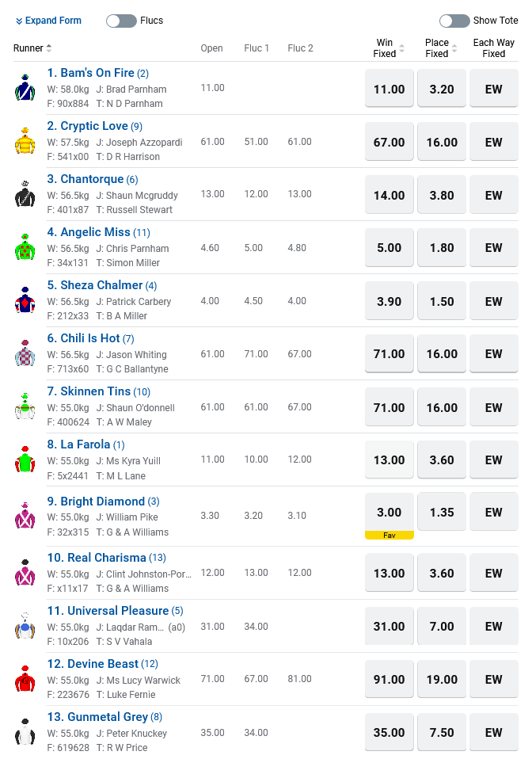Sort by Win Fixed column arrows
The width and height of the screenshot is (532, 759).
(x=401, y=48)
